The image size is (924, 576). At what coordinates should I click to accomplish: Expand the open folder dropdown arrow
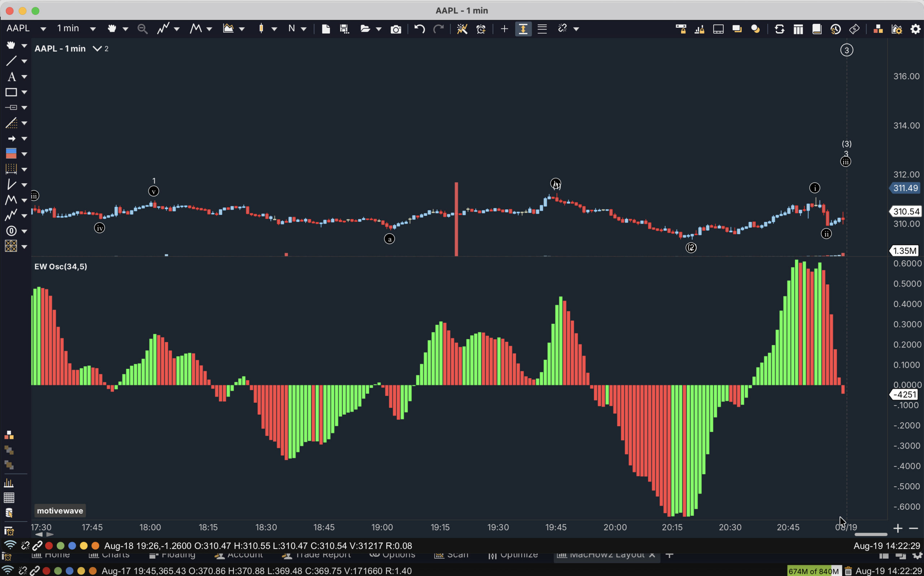[378, 29]
